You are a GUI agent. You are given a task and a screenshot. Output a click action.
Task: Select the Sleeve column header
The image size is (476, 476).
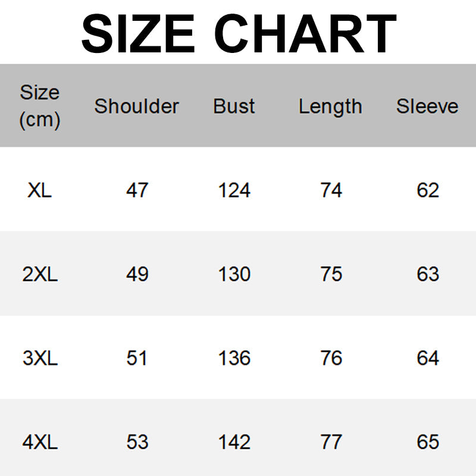427,106
